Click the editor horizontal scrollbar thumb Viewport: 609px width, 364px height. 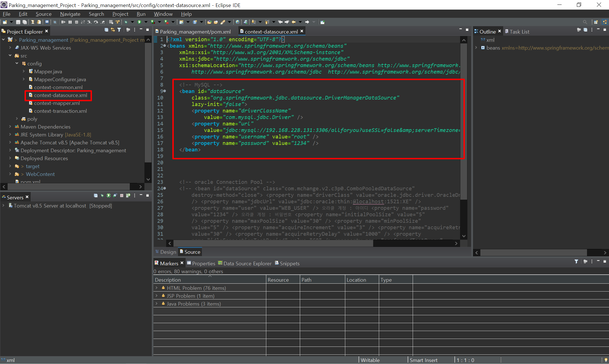point(273,243)
